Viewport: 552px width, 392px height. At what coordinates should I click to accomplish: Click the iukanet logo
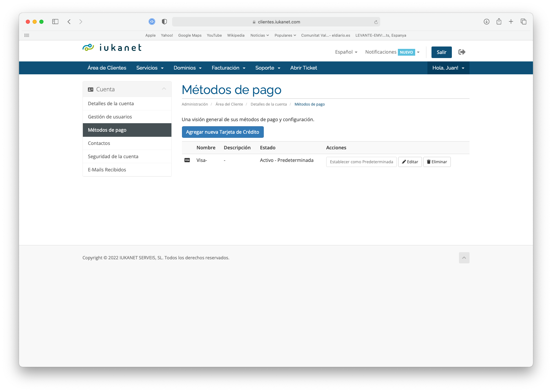tap(112, 48)
